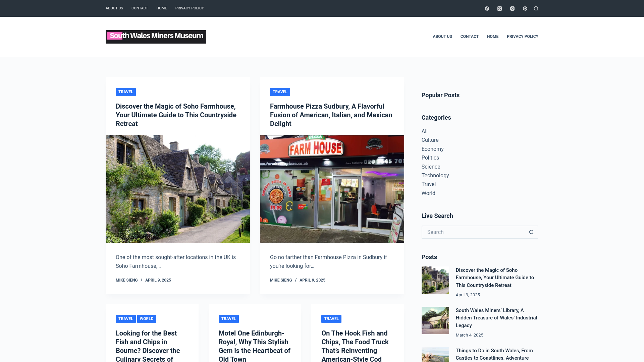Open Privacy Policy in top bar
This screenshot has height=362, width=644.
[190, 8]
